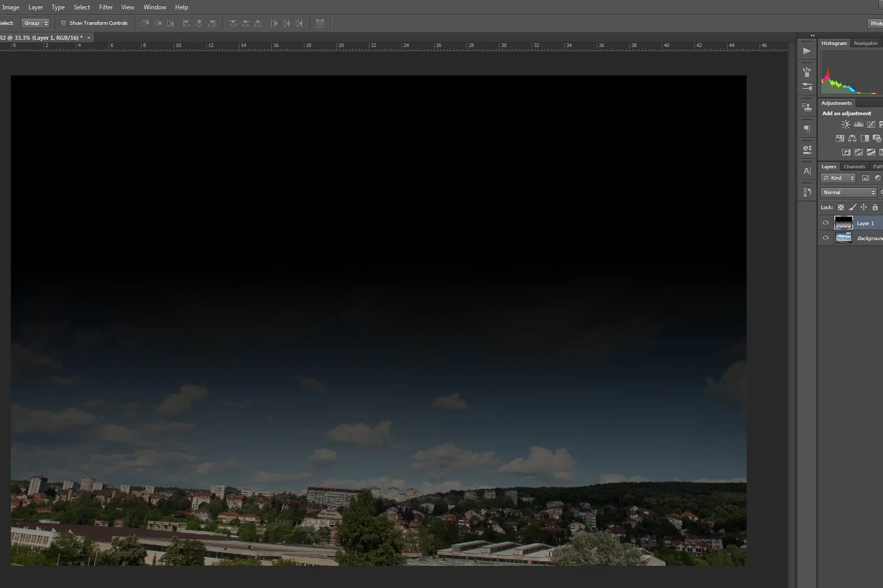The image size is (883, 588).
Task: Open the Actions panel play icon
Action: (807, 51)
